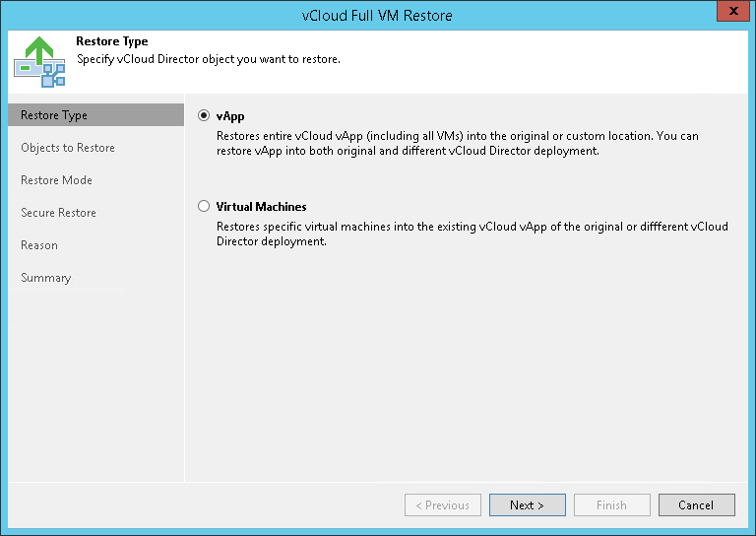756x536 pixels.
Task: Jump to the Reason step
Action: pyautogui.click(x=39, y=245)
